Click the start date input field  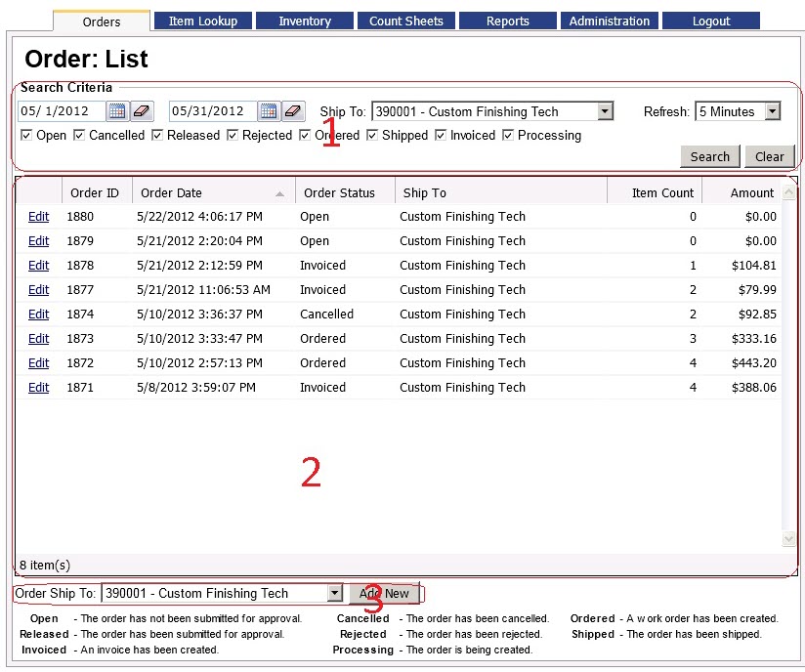coord(61,111)
